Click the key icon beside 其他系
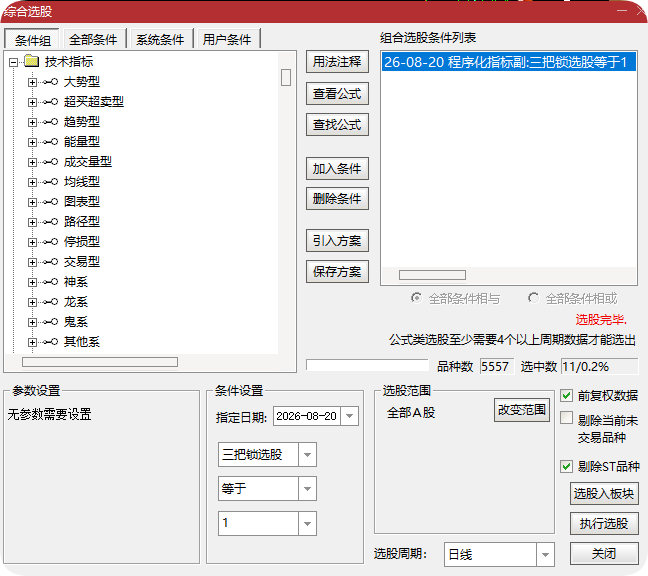The image size is (648, 576). coord(50,342)
